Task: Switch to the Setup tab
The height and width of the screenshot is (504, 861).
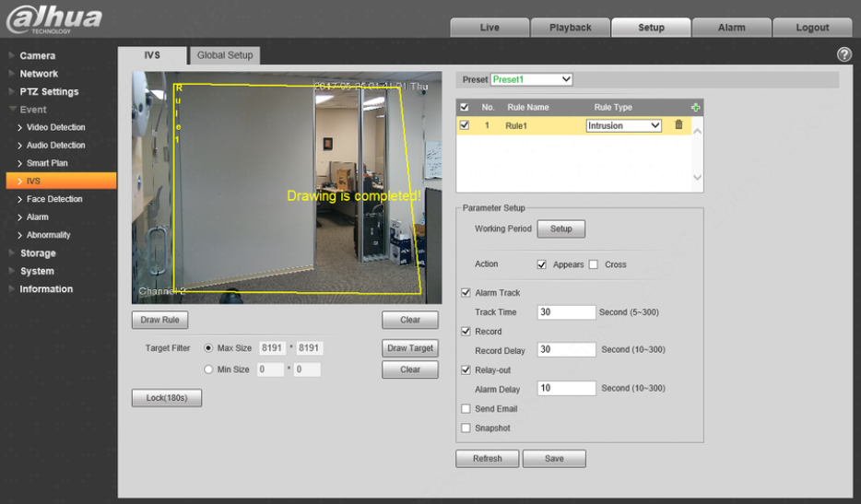Action: pyautogui.click(x=651, y=28)
